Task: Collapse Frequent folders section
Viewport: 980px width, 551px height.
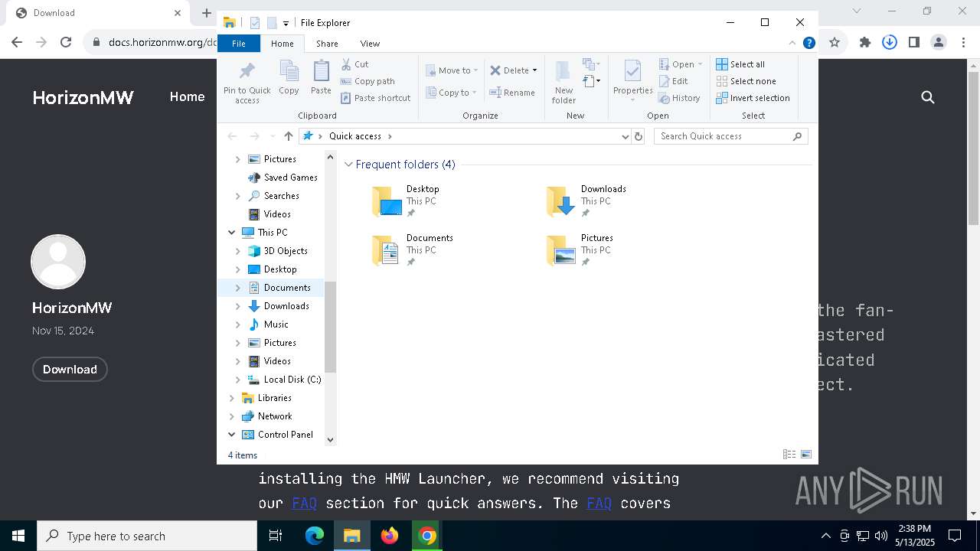Action: (349, 165)
